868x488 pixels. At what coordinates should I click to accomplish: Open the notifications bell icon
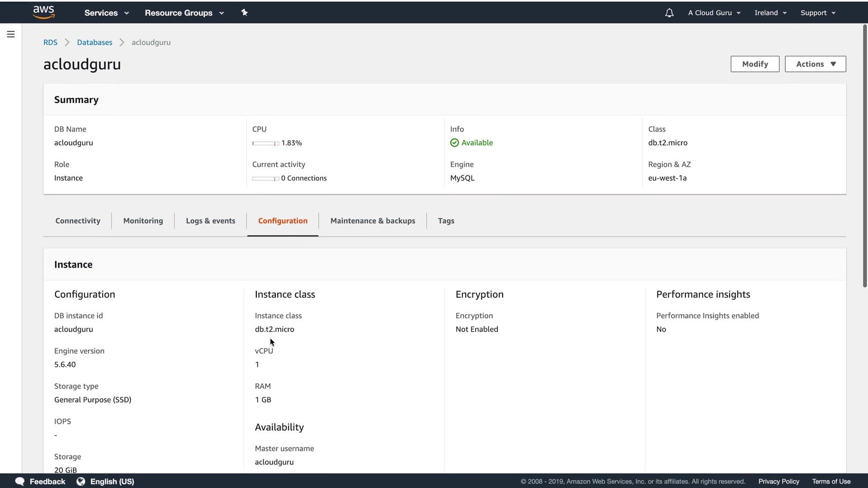click(669, 13)
